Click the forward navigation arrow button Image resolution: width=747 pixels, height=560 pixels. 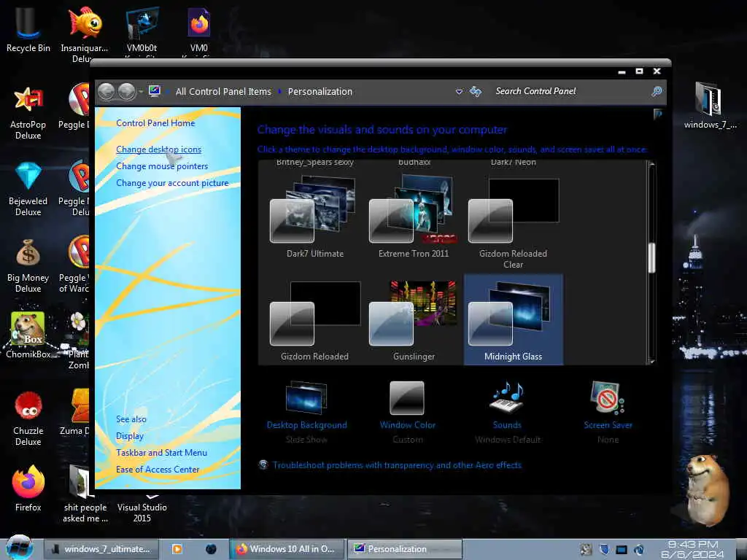[127, 91]
